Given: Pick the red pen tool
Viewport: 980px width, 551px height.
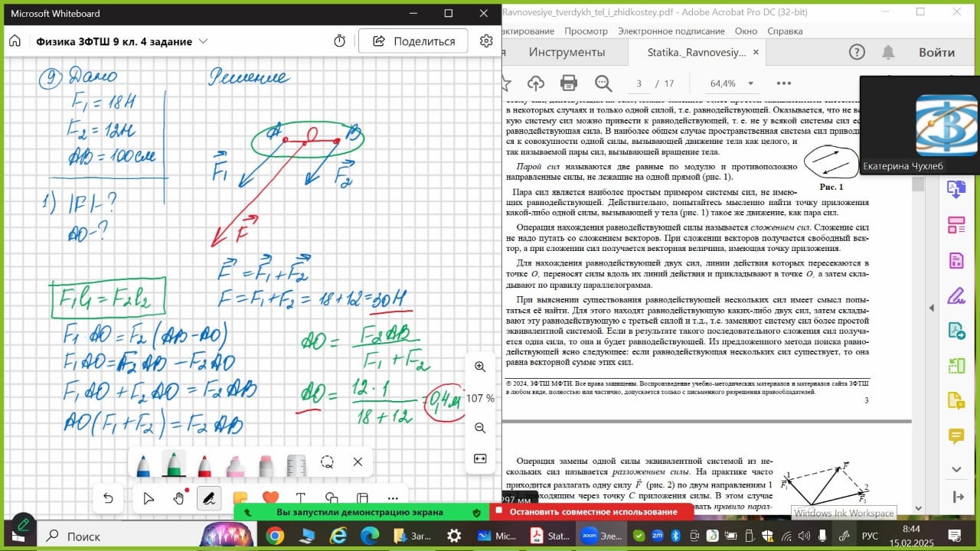Looking at the screenshot, I should (x=204, y=465).
